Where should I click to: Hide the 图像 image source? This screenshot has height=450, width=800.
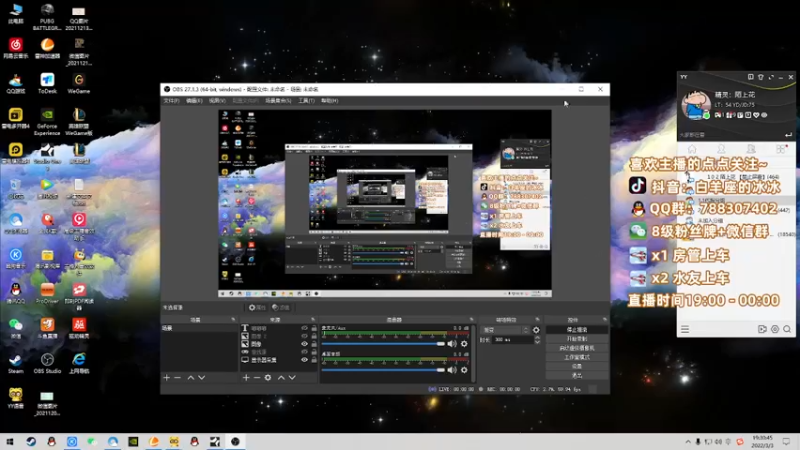tap(305, 344)
